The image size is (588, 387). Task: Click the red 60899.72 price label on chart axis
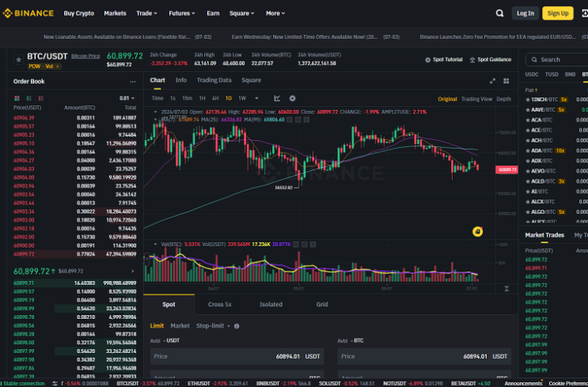(x=506, y=169)
